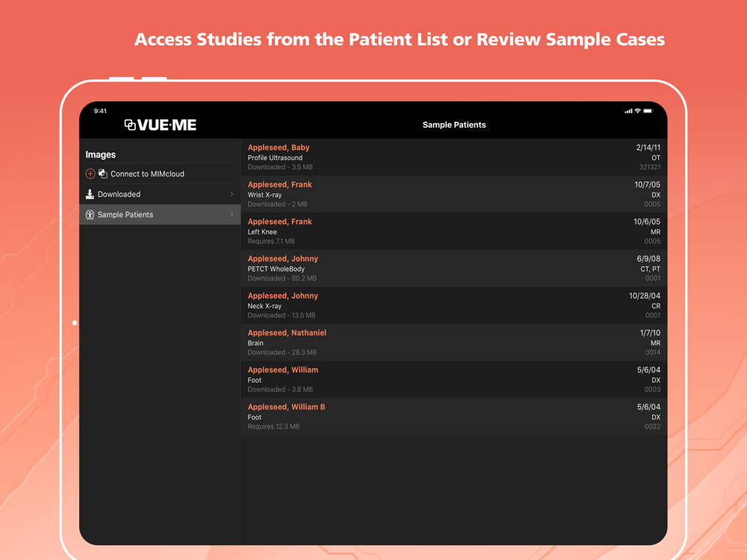Click the CR modality label
Image resolution: width=747 pixels, height=560 pixels.
(x=656, y=306)
